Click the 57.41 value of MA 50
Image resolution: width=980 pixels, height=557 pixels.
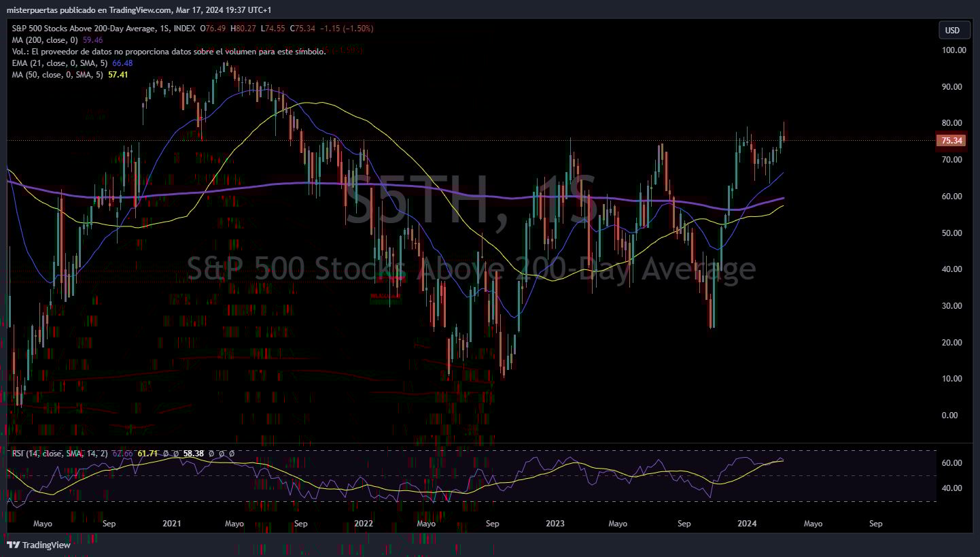coord(118,75)
